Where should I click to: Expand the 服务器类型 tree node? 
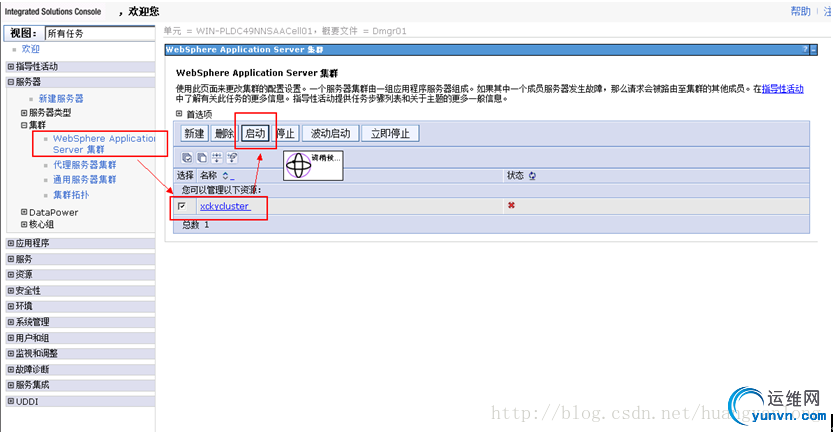pos(24,113)
